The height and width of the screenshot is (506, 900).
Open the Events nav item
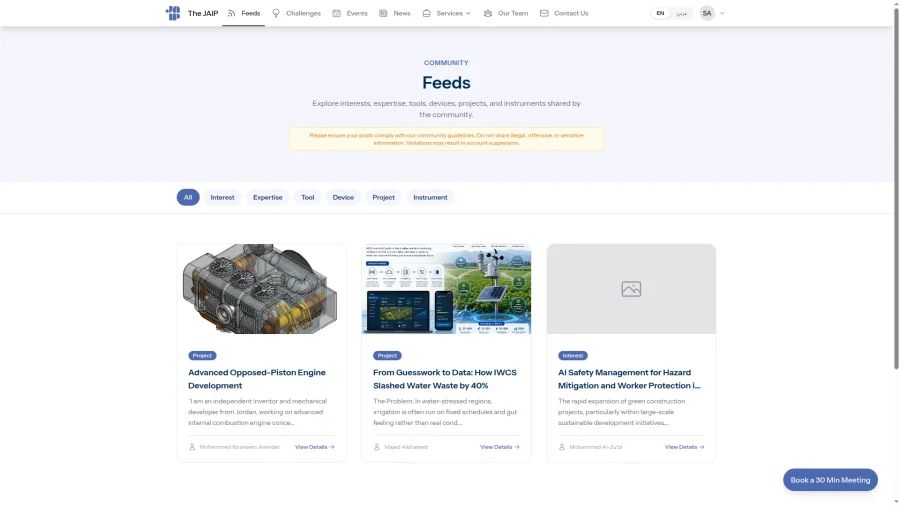350,13
